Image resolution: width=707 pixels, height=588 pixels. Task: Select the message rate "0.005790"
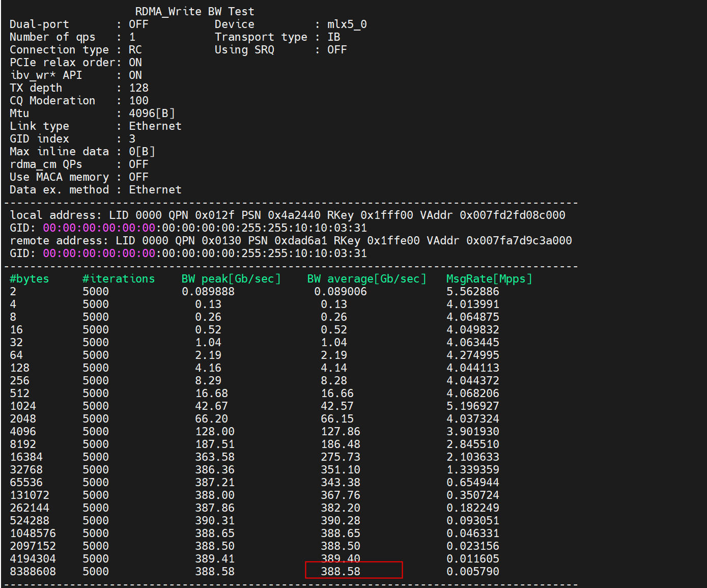[x=473, y=571]
